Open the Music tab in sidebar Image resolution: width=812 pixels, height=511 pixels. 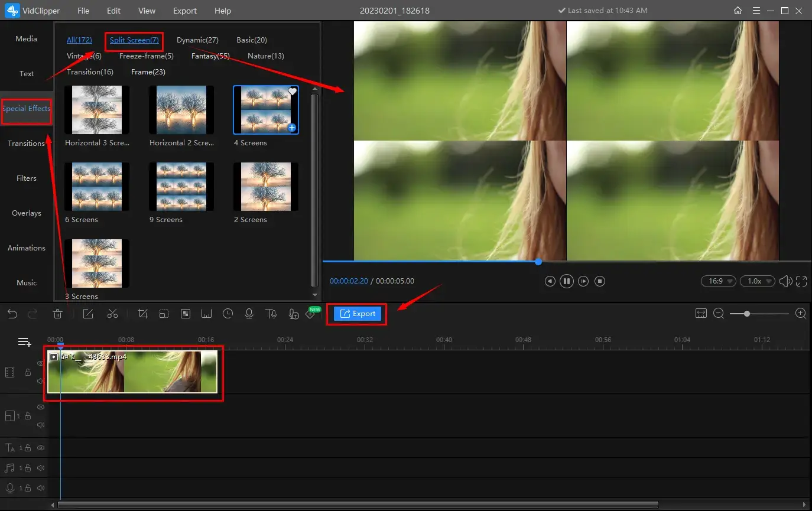click(27, 282)
